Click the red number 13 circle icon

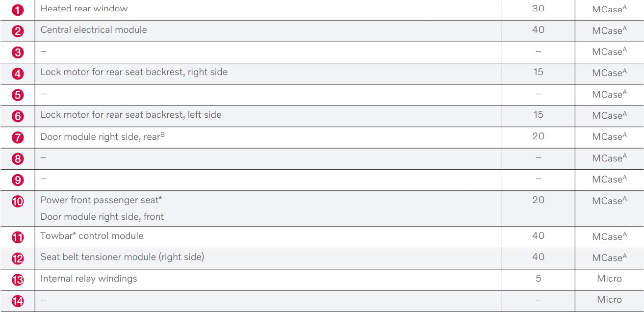pyautogui.click(x=17, y=280)
